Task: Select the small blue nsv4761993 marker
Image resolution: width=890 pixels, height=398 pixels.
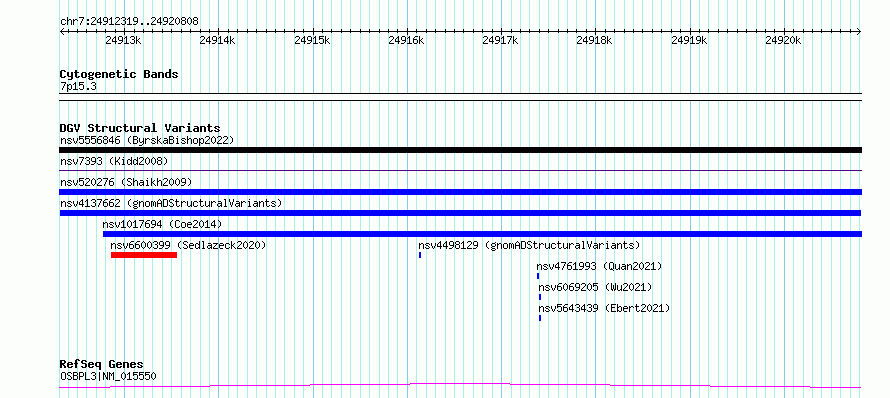Action: tap(538, 276)
